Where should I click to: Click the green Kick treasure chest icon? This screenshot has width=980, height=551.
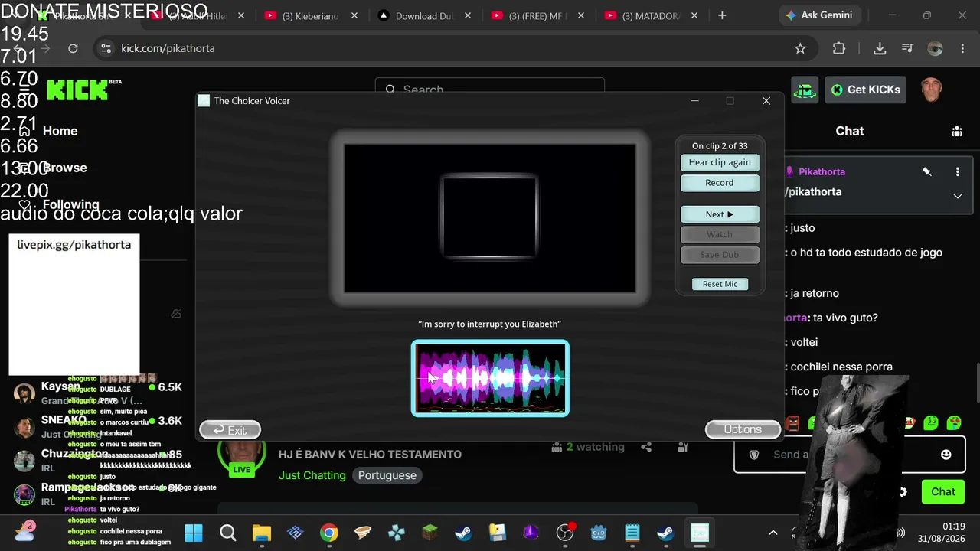click(x=805, y=90)
